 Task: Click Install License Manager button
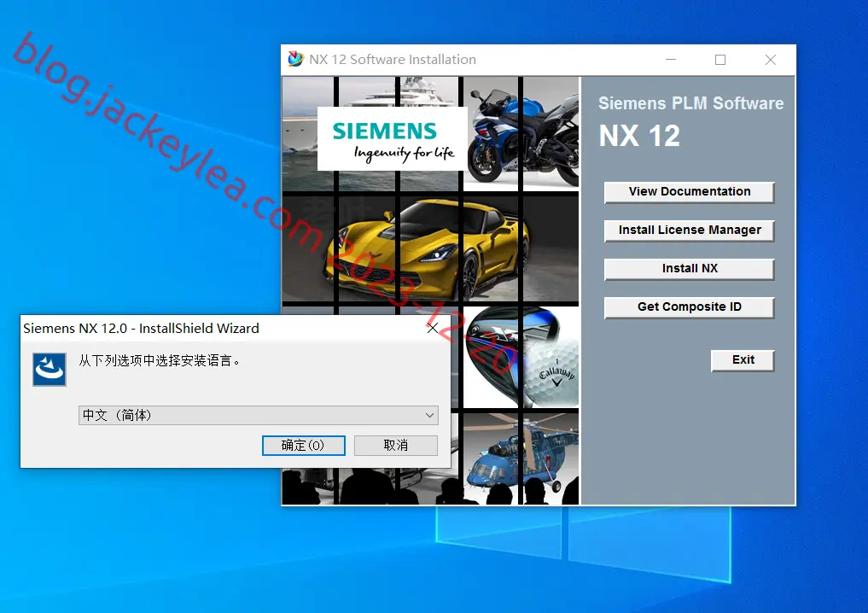pos(690,231)
